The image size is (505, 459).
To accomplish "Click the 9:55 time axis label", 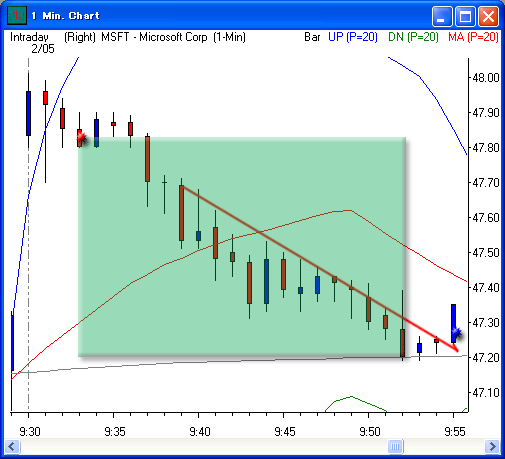I will coord(455,432).
